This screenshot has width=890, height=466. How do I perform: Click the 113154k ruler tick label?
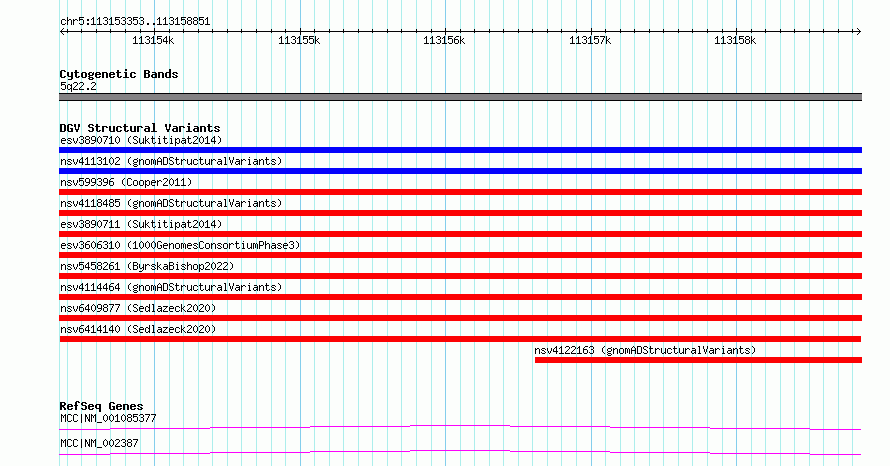(x=153, y=41)
